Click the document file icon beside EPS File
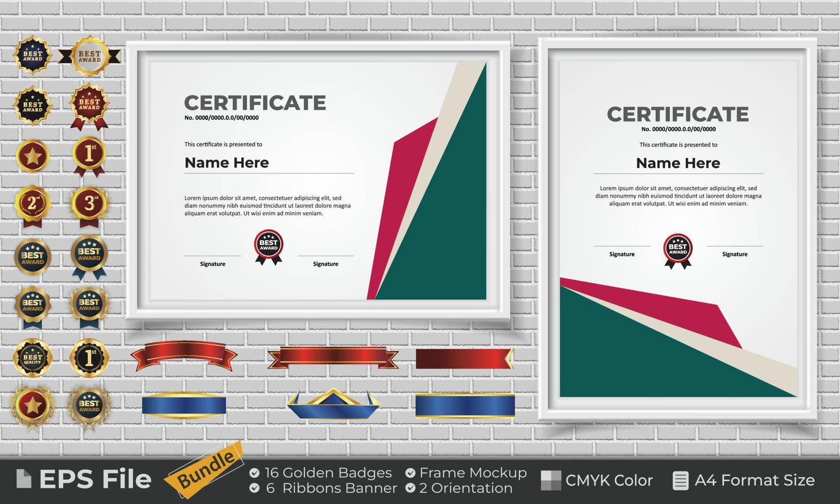Viewport: 840px width, 504px height. point(24,479)
